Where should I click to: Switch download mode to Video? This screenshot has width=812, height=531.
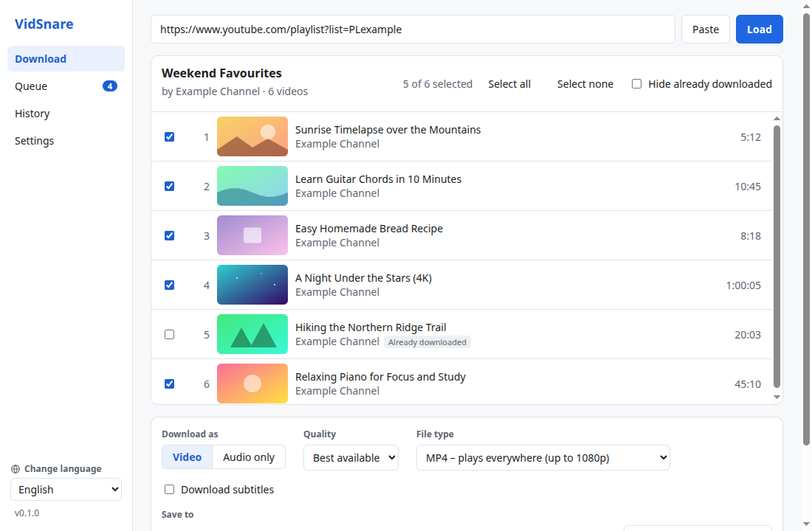(x=187, y=457)
